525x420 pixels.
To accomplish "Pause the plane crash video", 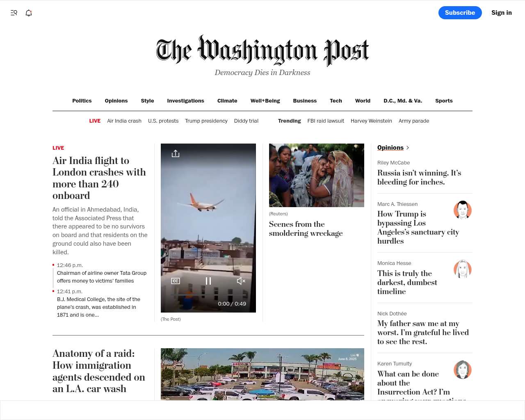I will pos(208,281).
